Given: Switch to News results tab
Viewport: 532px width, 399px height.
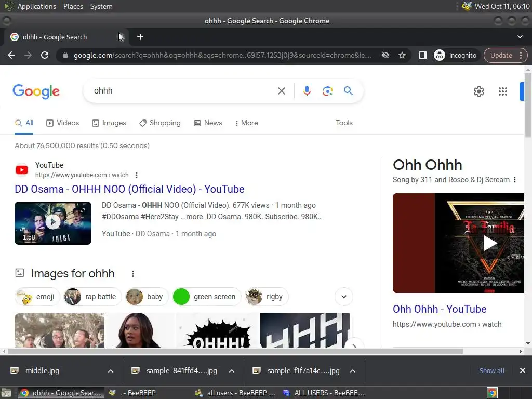Looking at the screenshot, I should [208, 123].
